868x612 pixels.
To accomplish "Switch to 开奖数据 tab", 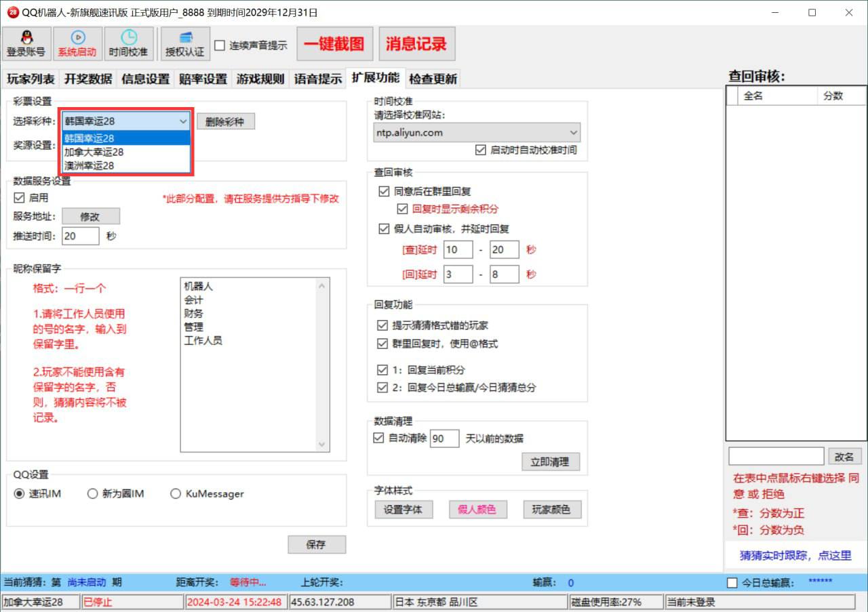I will pyautogui.click(x=88, y=79).
